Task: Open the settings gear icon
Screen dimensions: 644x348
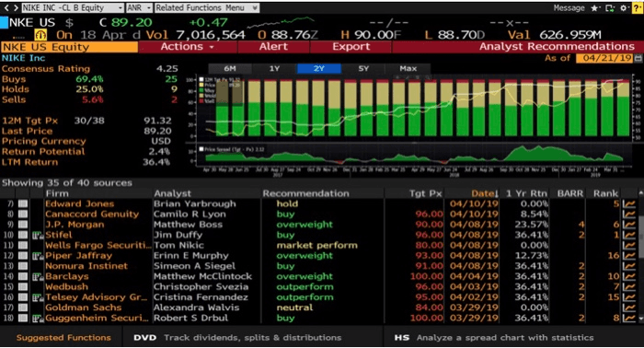Action: 625,7
